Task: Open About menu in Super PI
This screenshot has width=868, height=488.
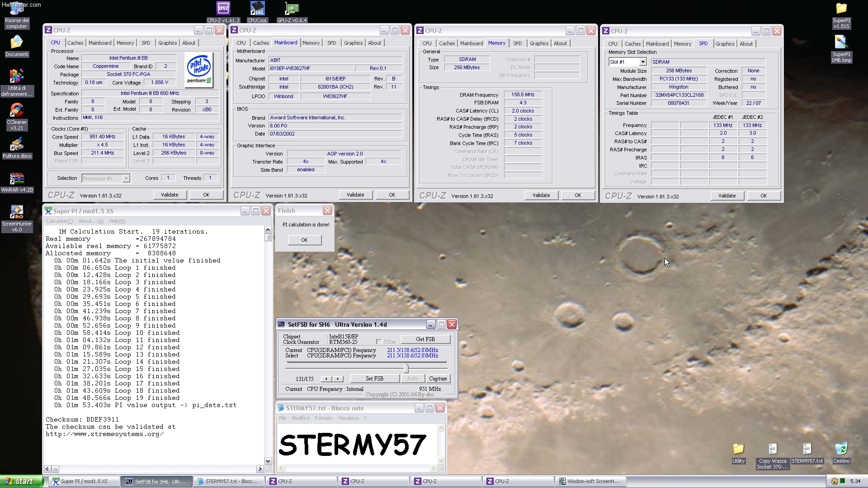Action: [91, 221]
